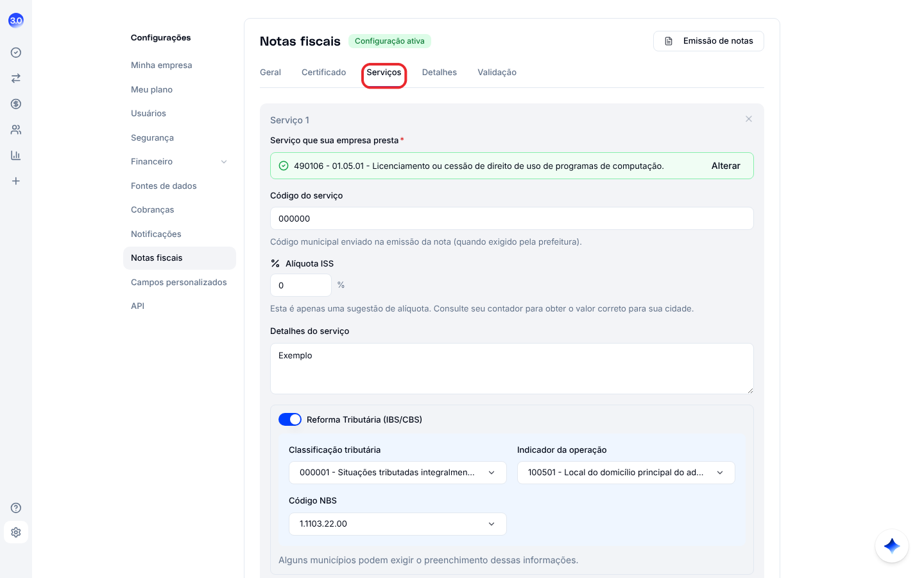
Task: Switch to the Detalhes tab
Action: tap(440, 73)
